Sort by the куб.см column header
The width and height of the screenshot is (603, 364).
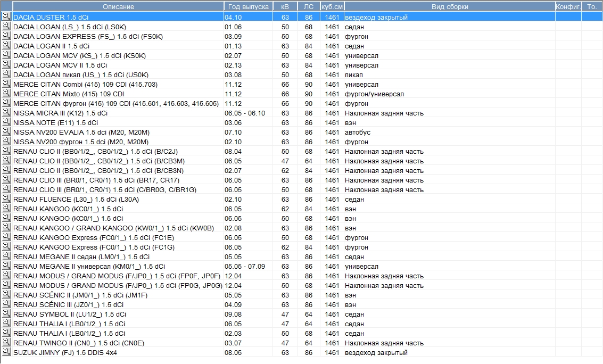332,6
